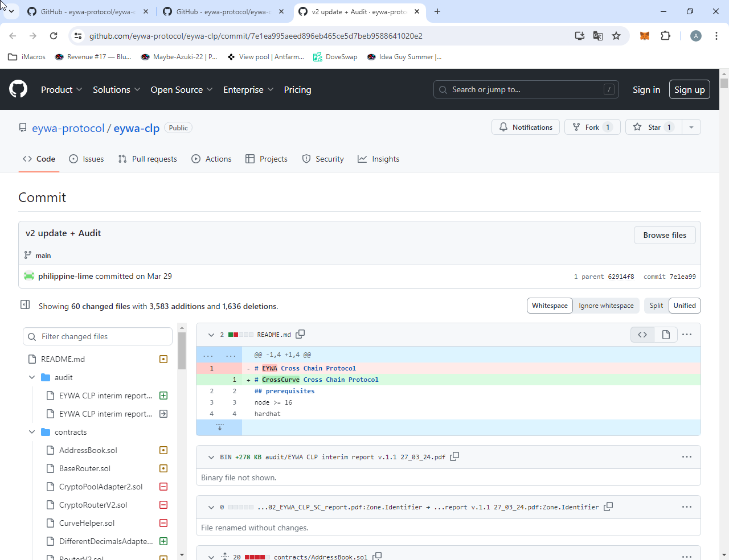
Task: Open Chrome three-dot menu
Action: coord(716,36)
